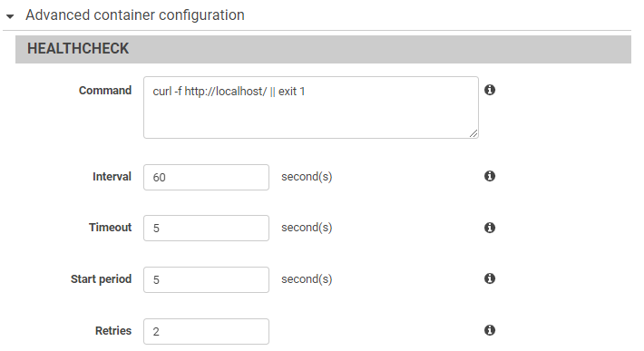Focus the Retries field showing 2
The width and height of the screenshot is (644, 351).
point(206,331)
